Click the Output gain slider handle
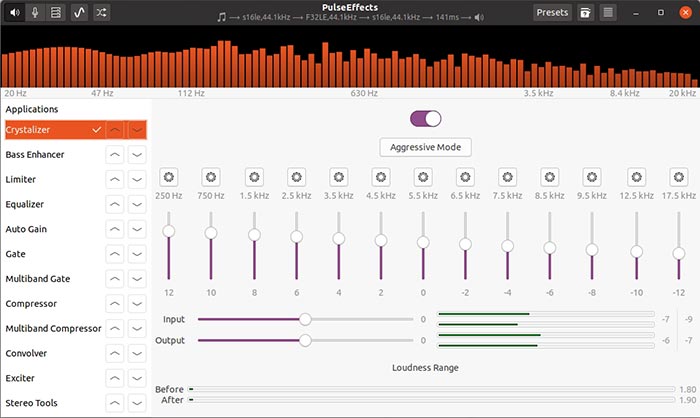 tap(305, 340)
